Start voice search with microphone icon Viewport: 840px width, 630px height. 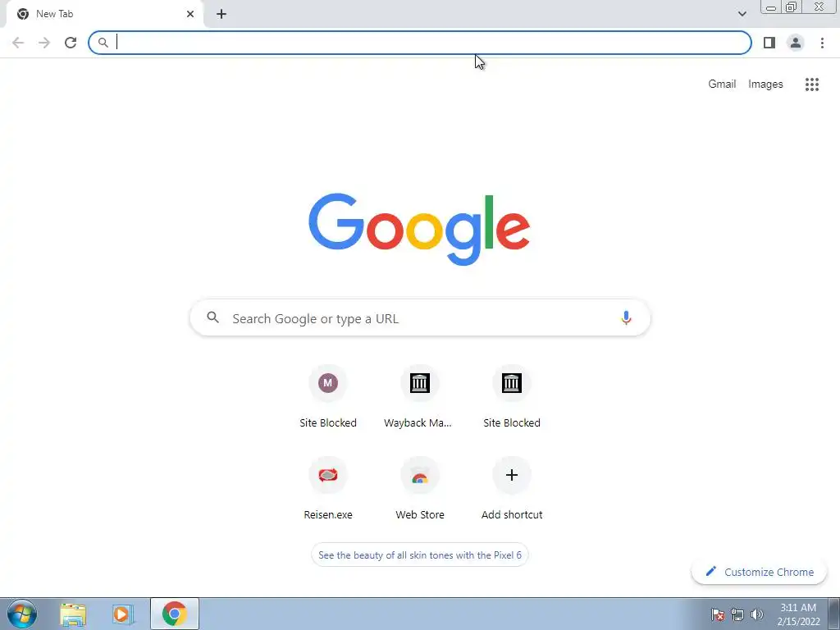[x=625, y=317]
